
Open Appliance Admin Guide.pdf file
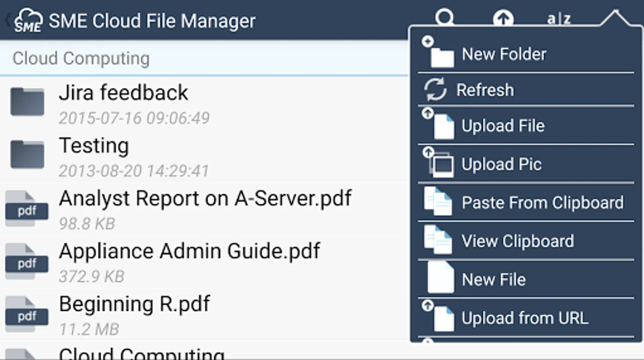(x=189, y=252)
